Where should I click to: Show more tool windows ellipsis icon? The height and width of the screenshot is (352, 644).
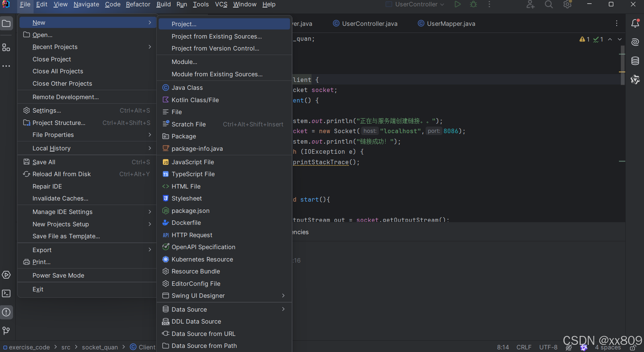coord(6,66)
